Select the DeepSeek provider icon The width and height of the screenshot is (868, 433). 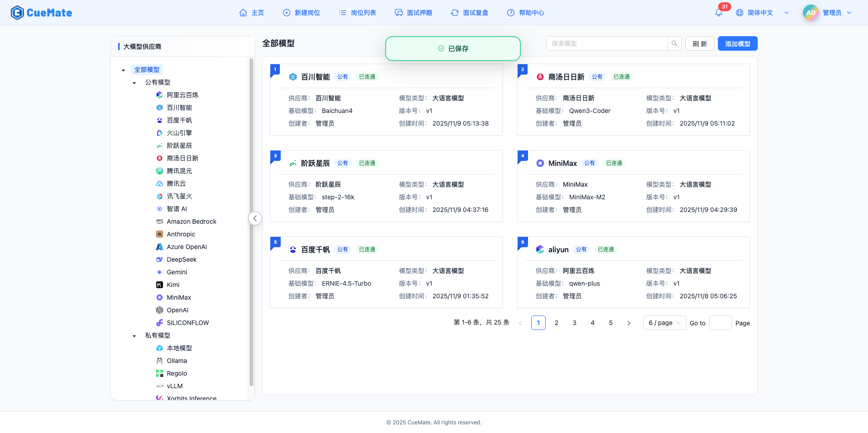coord(159,259)
